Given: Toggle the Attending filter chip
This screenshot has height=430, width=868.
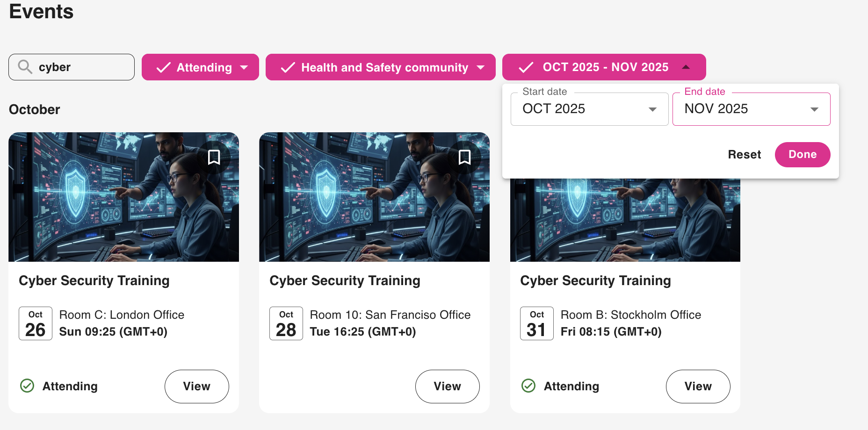Looking at the screenshot, I should tap(194, 67).
